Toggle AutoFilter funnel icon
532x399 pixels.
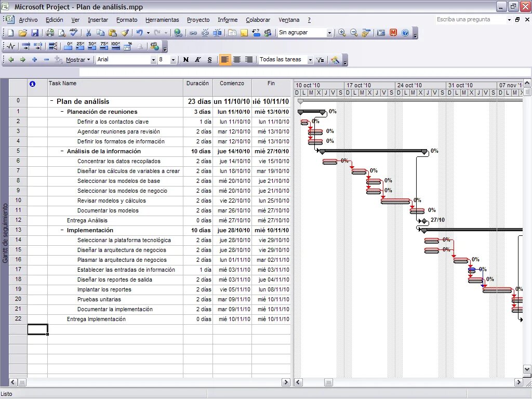[x=320, y=60]
